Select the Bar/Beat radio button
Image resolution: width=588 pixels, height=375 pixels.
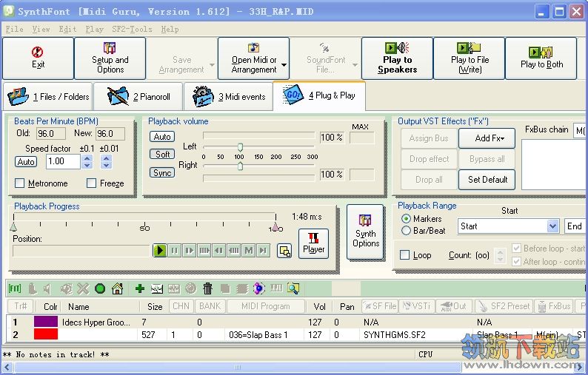(406, 230)
